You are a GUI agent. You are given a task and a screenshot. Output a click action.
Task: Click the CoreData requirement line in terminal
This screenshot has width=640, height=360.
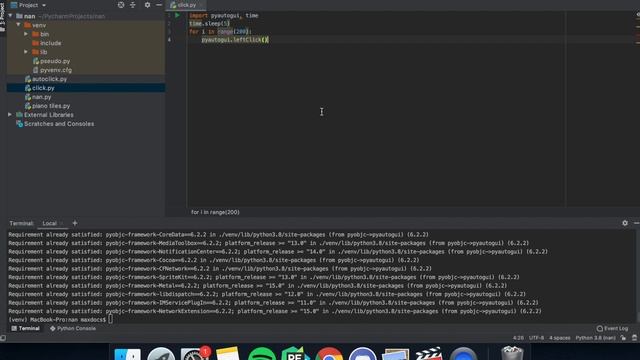click(x=218, y=235)
